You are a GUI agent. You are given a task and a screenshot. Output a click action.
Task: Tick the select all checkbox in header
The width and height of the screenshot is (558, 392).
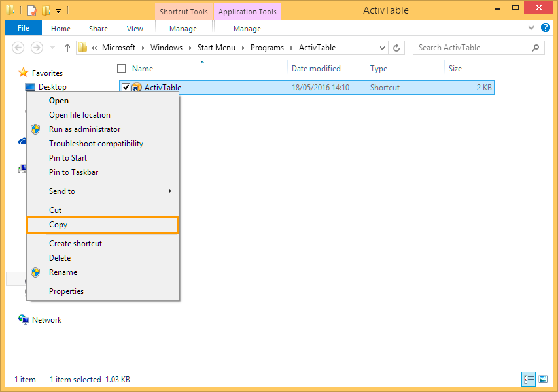pyautogui.click(x=121, y=69)
